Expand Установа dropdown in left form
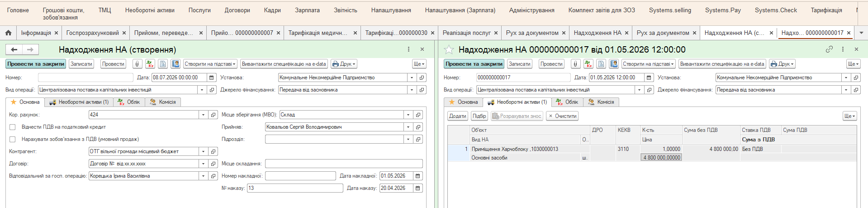 [x=412, y=77]
